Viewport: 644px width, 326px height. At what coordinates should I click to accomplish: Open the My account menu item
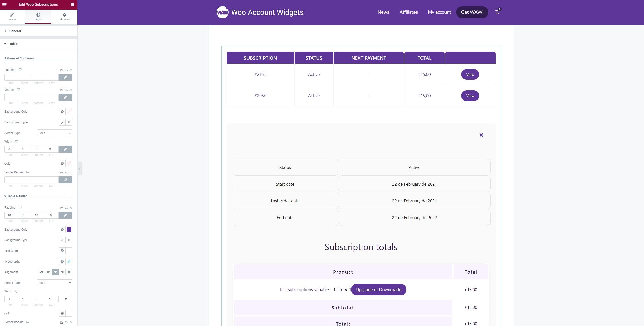pyautogui.click(x=439, y=12)
